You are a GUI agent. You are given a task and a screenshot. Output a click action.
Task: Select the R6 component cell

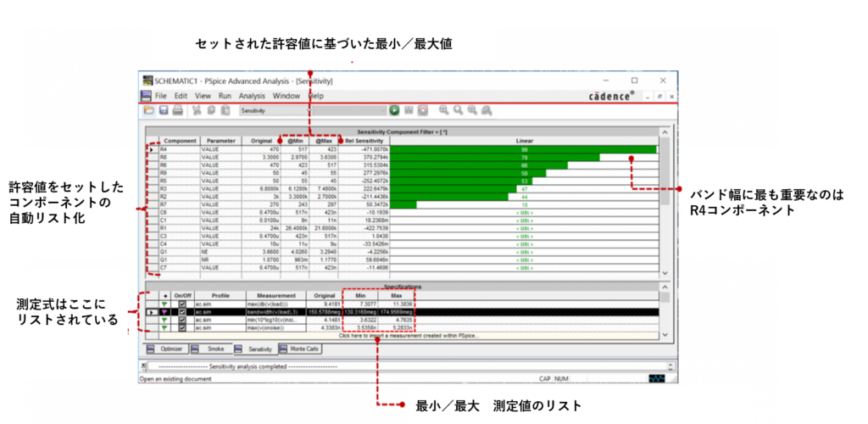click(x=180, y=165)
